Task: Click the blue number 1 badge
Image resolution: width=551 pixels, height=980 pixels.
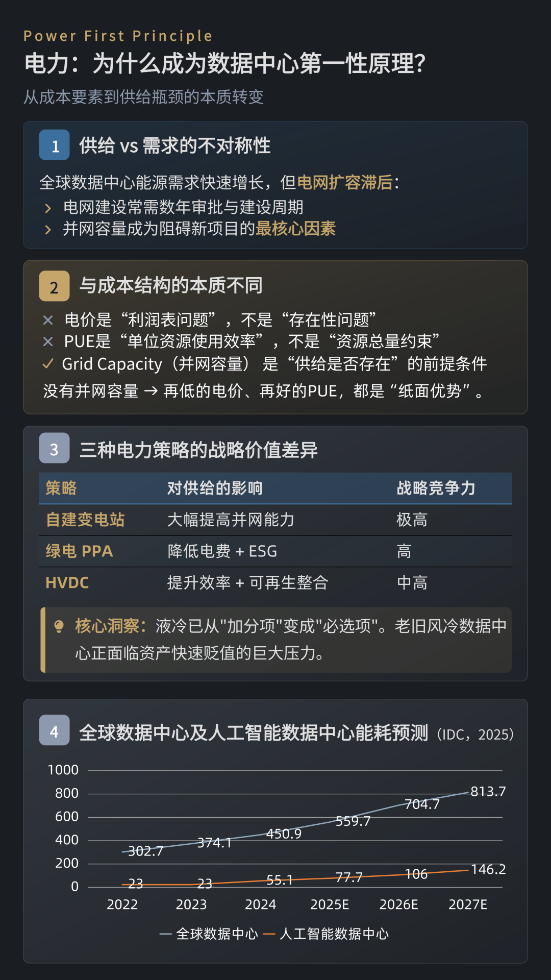Action: point(55,145)
